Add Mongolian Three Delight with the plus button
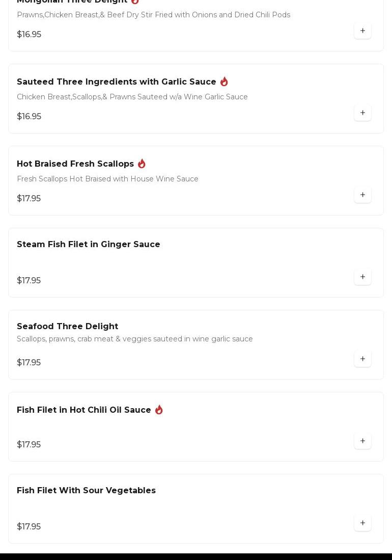Viewport: 392px width, 560px height. tap(362, 31)
